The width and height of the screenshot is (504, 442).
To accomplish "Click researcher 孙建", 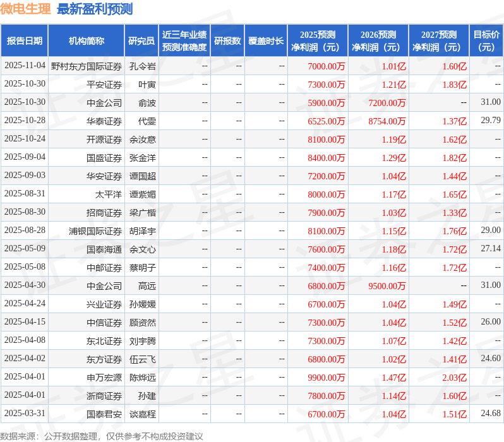I will [147, 397].
